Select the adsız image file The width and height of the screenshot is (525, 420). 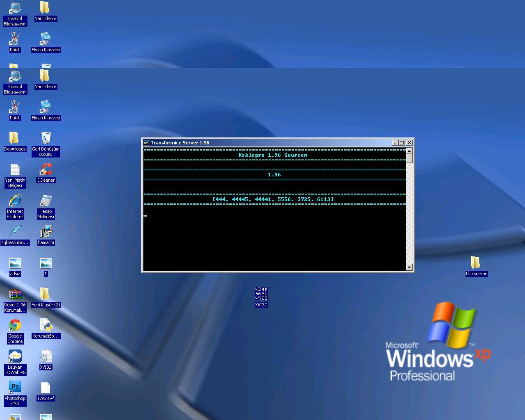15,266
